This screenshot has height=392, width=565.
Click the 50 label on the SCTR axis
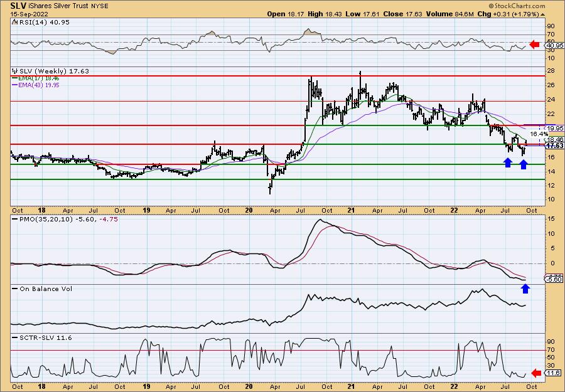(x=550, y=358)
